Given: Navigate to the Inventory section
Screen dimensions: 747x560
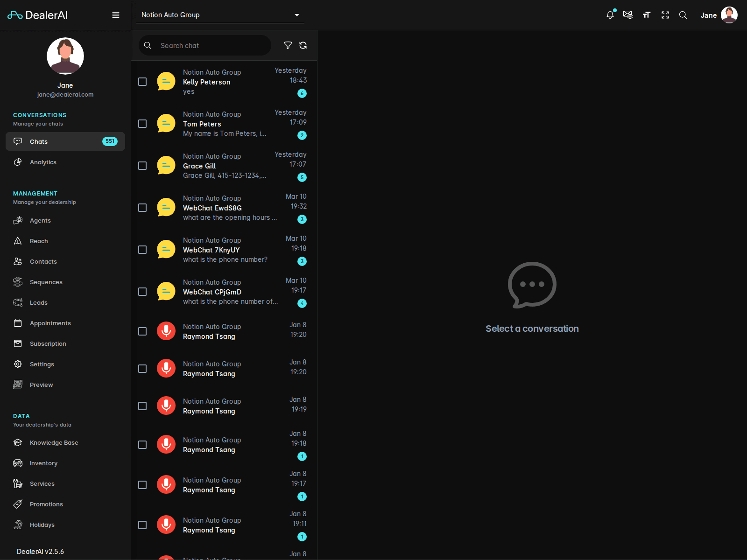Looking at the screenshot, I should click(x=43, y=463).
